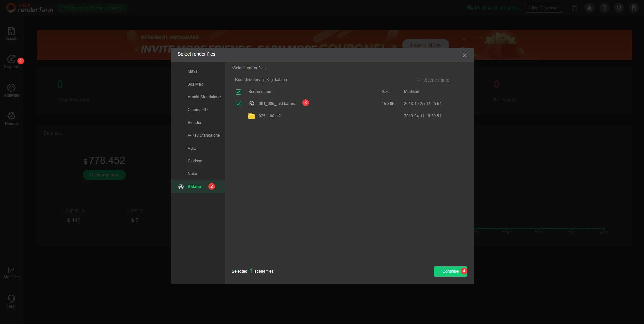
Task: Click Learn More on referral banner
Action: click(x=426, y=44)
